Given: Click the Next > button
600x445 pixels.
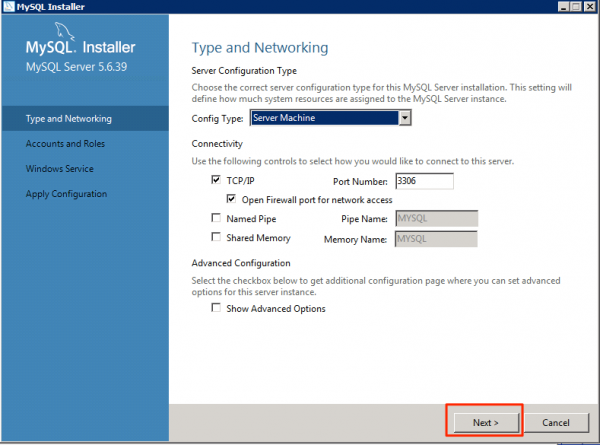Looking at the screenshot, I should 486,422.
